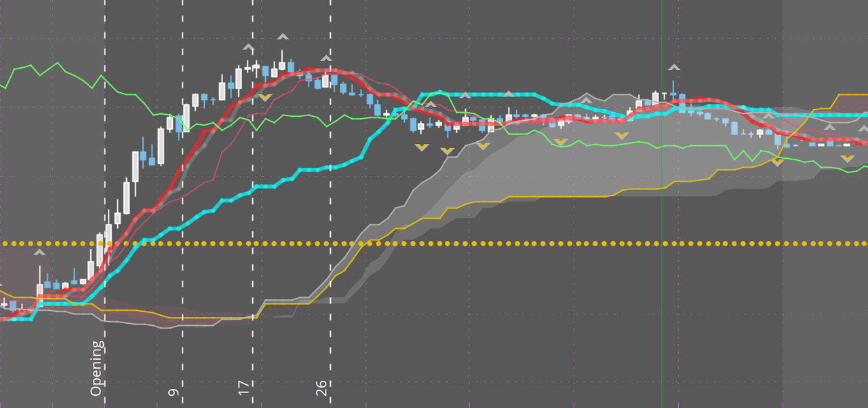
Task: Select the "17" time-cycle line label
Action: click(x=244, y=389)
